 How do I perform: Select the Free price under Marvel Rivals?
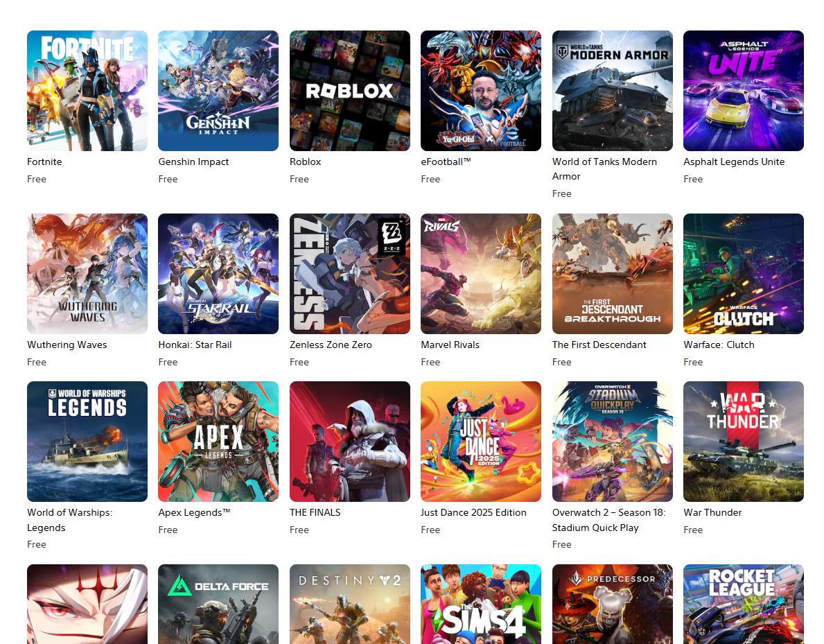tap(430, 363)
